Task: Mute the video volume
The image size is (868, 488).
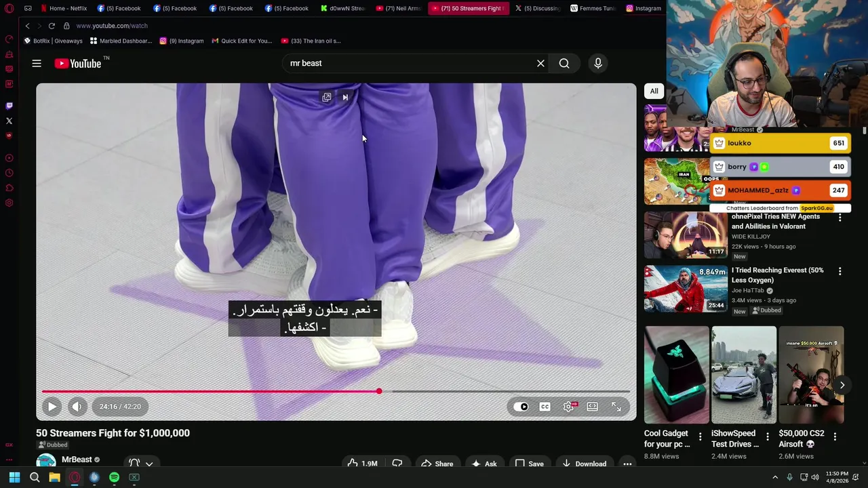Action: 77,407
